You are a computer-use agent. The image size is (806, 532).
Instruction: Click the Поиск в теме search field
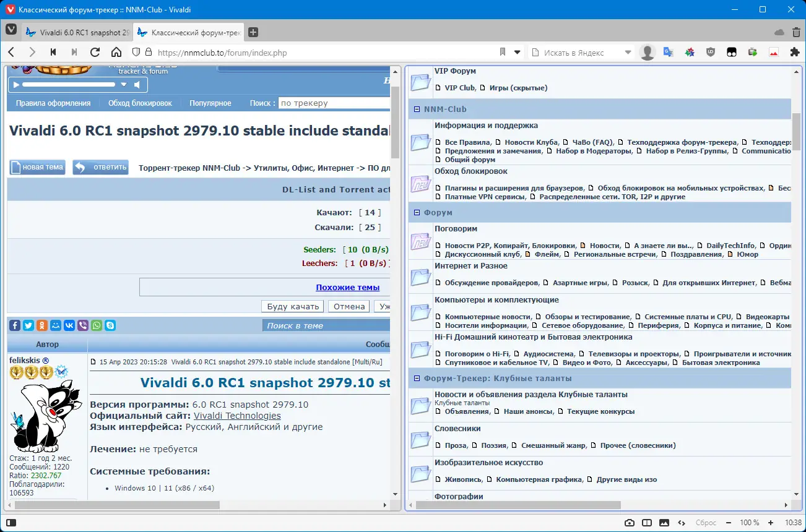326,325
